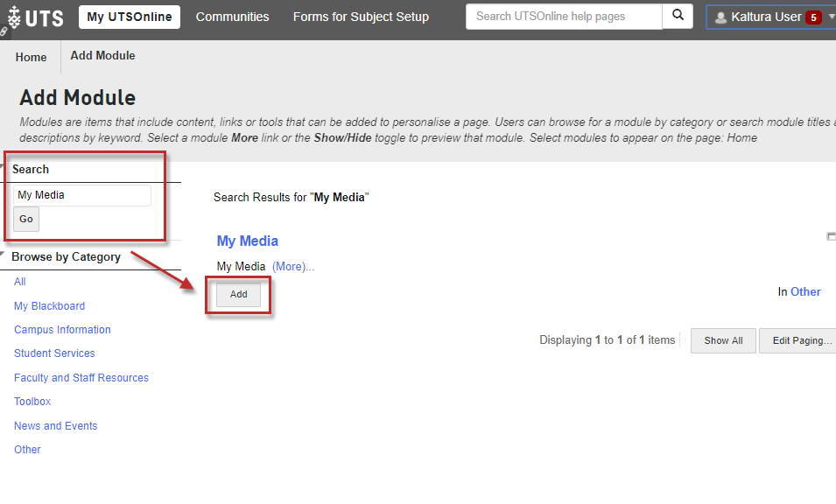This screenshot has height=504, width=836.
Task: Expand the My Media (More)... link
Action: pos(292,267)
